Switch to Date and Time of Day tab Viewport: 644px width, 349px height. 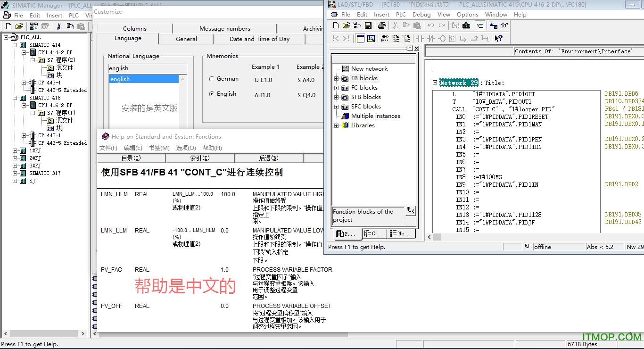pyautogui.click(x=259, y=39)
